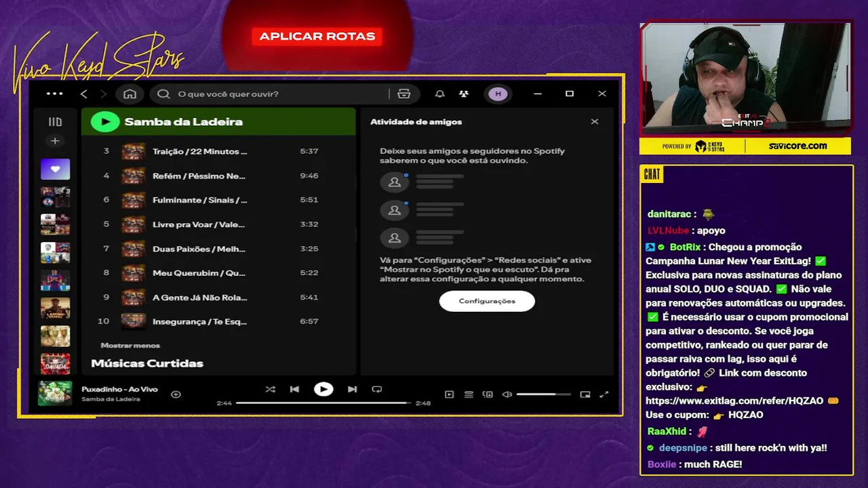Go back with the left arrow
The image size is (868, 488).
(84, 94)
